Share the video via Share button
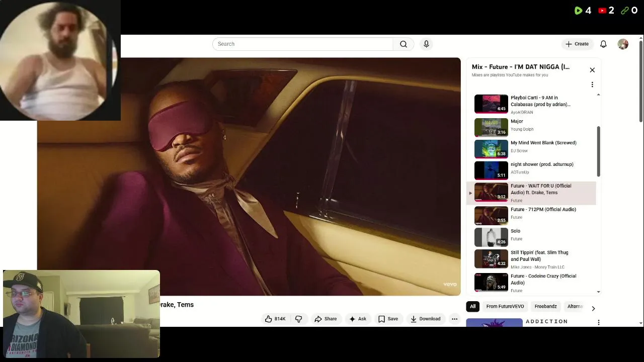The height and width of the screenshot is (362, 644). [326, 319]
